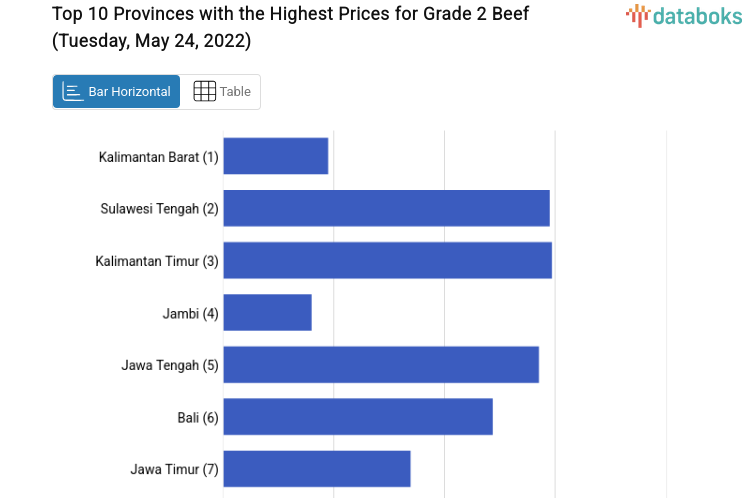Switch to Bar Horizontal view
The image size is (753, 498).
pyautogui.click(x=117, y=92)
